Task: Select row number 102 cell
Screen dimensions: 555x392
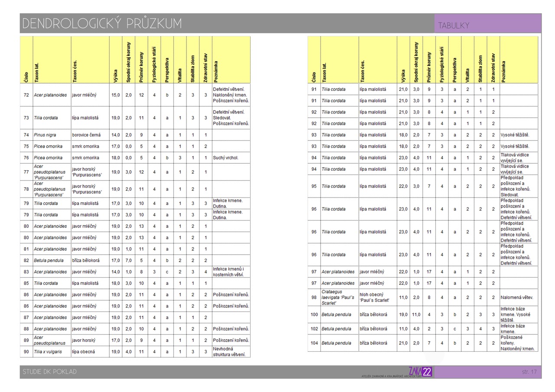Action: [314, 329]
